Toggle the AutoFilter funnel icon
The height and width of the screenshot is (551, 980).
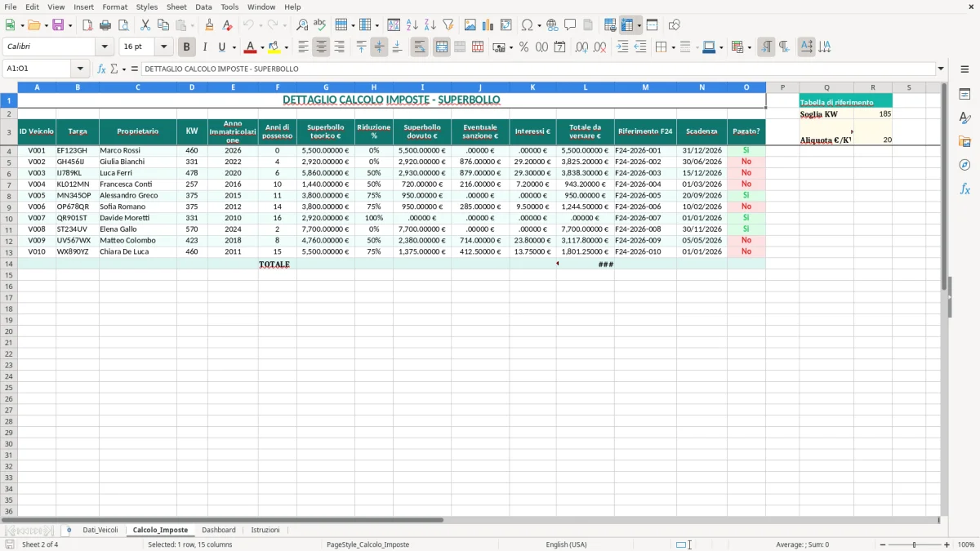pos(448,25)
